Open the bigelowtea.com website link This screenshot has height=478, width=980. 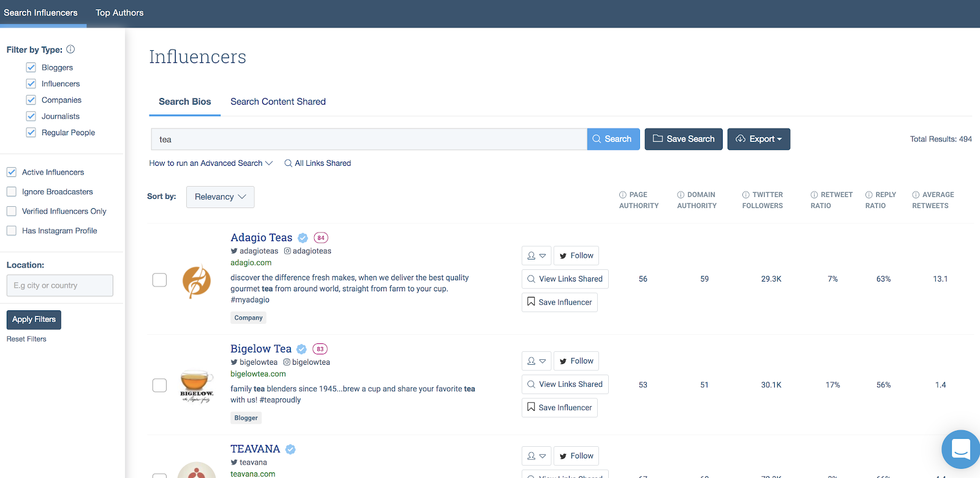(x=258, y=374)
